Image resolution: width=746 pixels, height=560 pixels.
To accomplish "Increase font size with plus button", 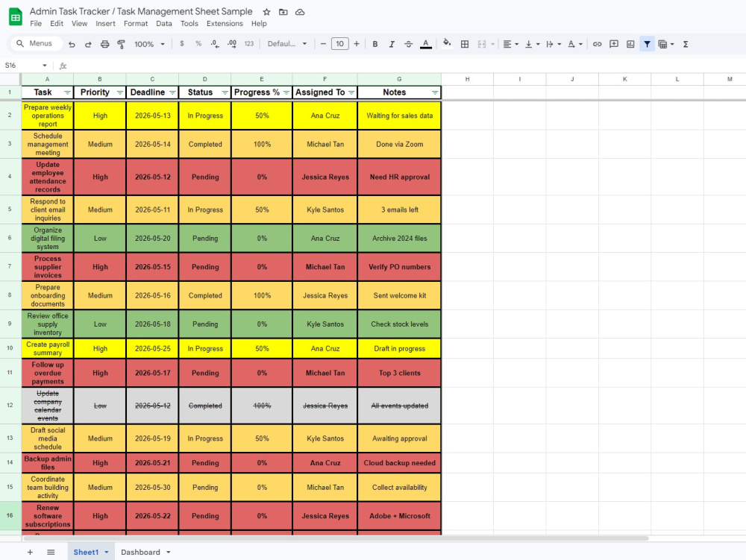I will click(x=357, y=44).
